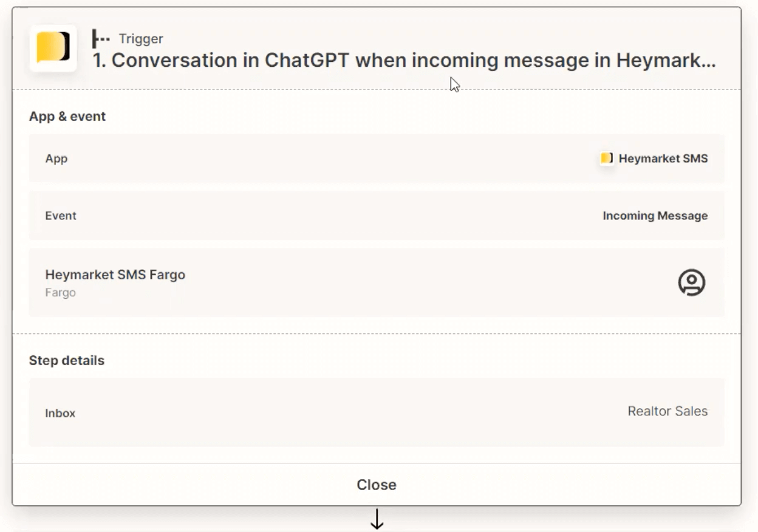Click the 'Incoming Message' event value
The height and width of the screenshot is (532, 758).
pyautogui.click(x=655, y=216)
